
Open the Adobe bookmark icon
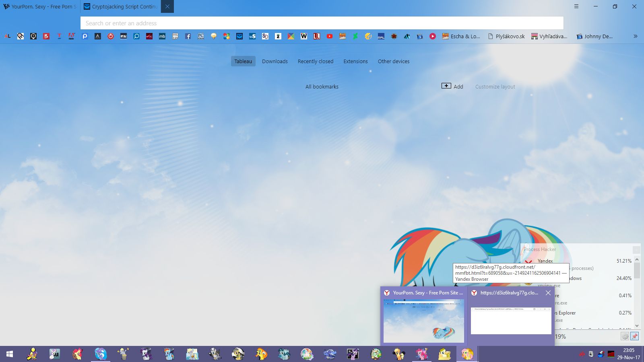tap(72, 36)
